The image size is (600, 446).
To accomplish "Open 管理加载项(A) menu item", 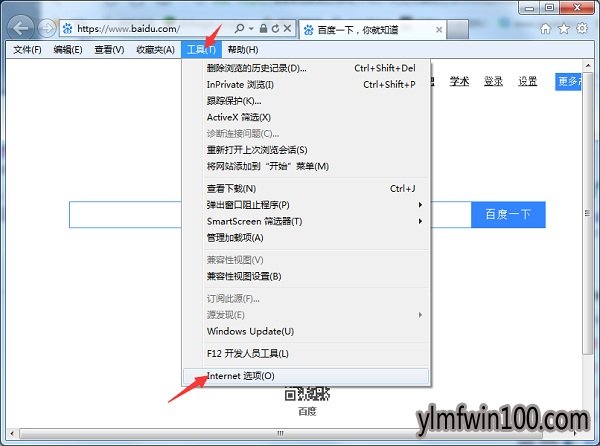I will [306, 238].
